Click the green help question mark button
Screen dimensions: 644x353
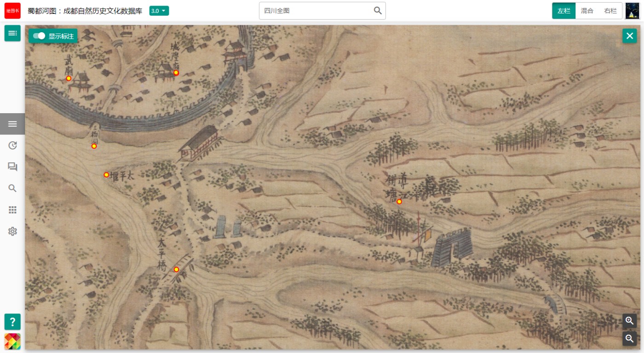point(12,321)
